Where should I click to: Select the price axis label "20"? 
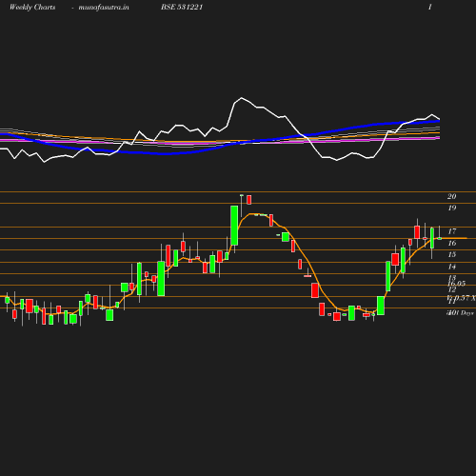point(452,196)
